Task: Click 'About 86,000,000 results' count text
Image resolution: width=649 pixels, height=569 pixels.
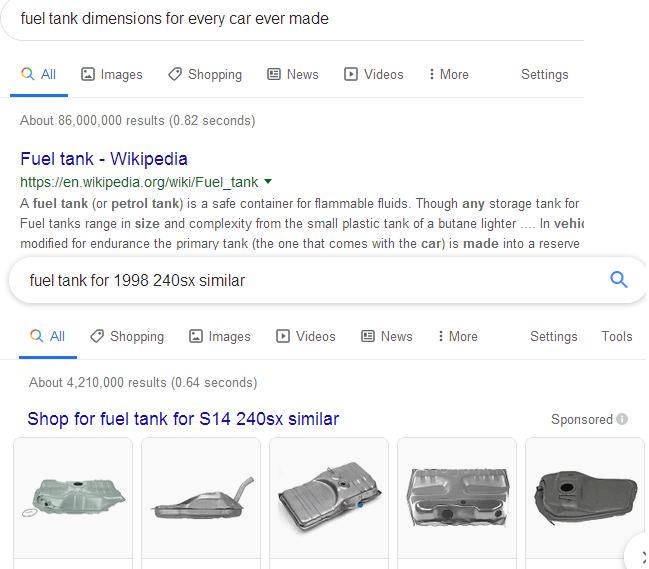Action: point(137,120)
